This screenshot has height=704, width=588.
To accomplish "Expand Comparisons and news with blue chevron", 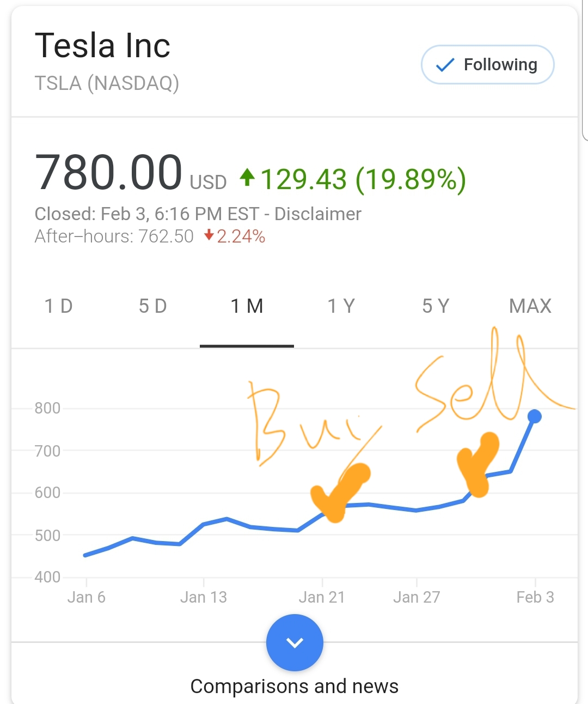I will [x=295, y=642].
